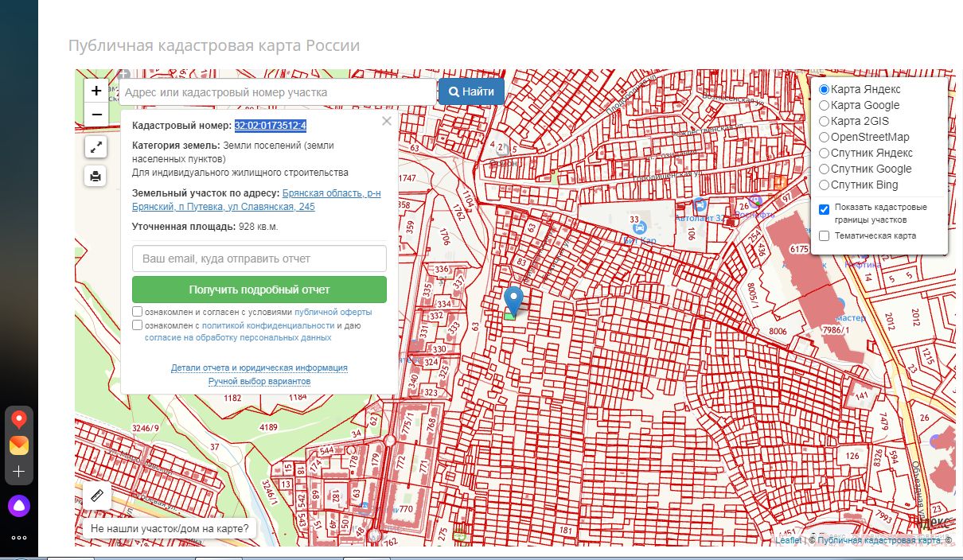Image resolution: width=963 pixels, height=560 pixels.
Task: Activate the ruler measurement tool
Action: click(97, 496)
